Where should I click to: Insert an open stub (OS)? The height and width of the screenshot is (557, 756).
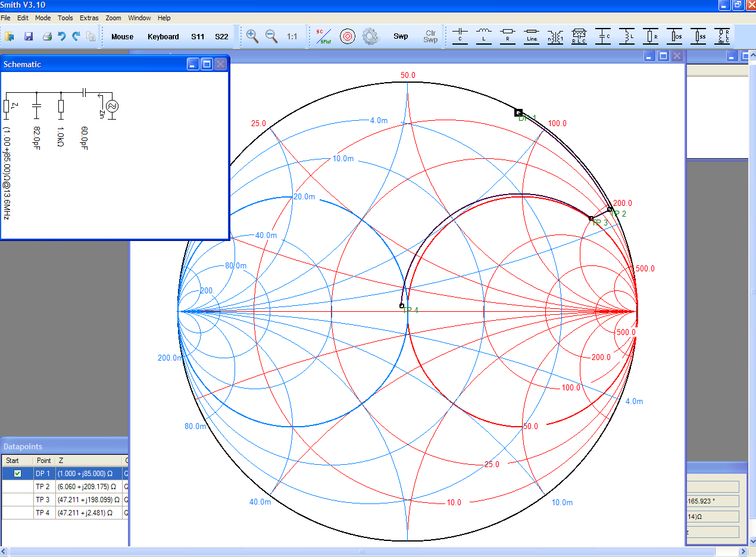pos(675,36)
